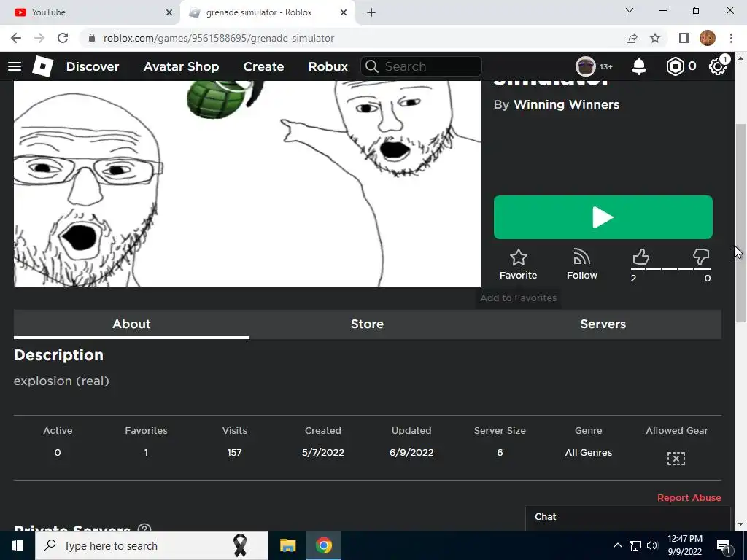Viewport: 747px width, 560px height.
Task: Open the Servers tab
Action: point(603,324)
